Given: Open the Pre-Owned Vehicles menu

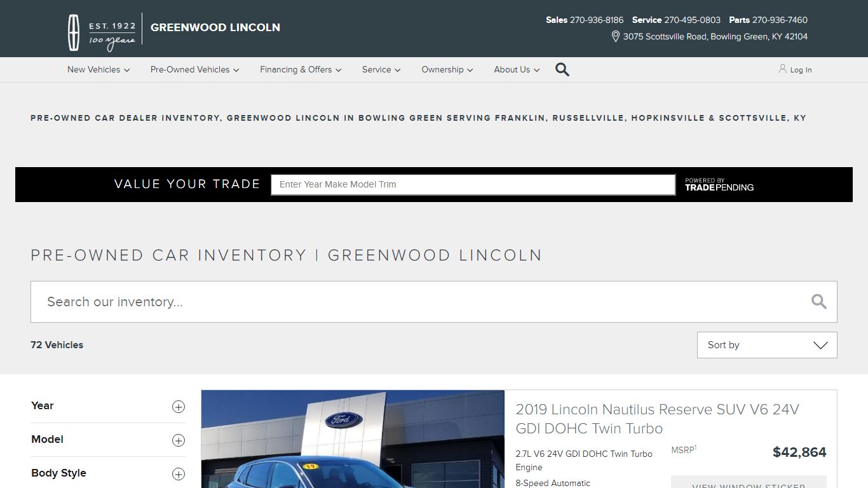Looking at the screenshot, I should tap(194, 69).
